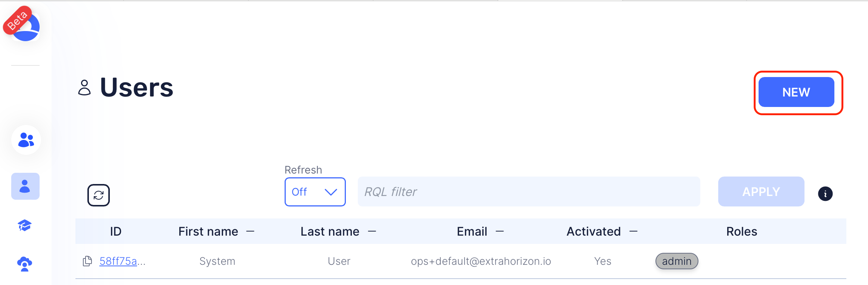Toggle sort on Email column
Viewport: 868px width, 285px height.
coord(499,232)
